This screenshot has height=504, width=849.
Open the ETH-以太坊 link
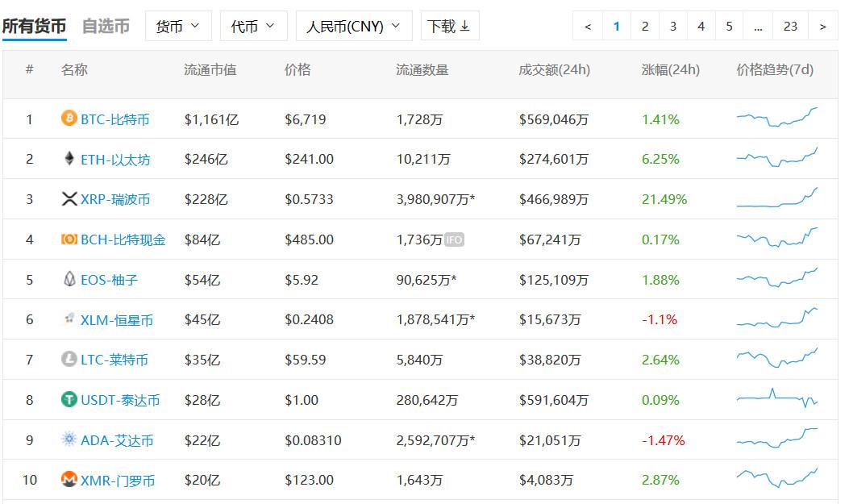(115, 159)
